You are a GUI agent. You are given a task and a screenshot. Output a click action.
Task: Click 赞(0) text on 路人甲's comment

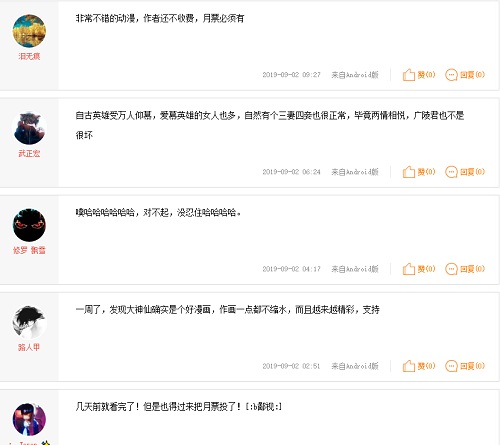pos(426,366)
